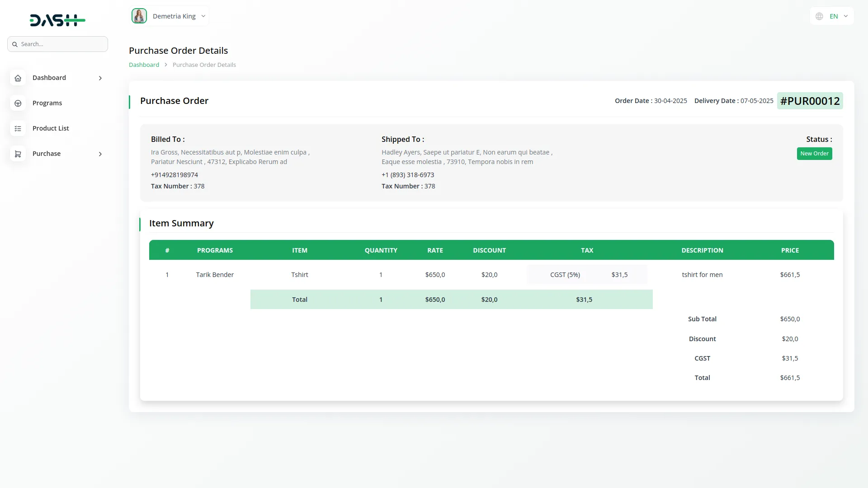The width and height of the screenshot is (868, 488).
Task: Expand the Purchase menu chevron
Action: click(100, 154)
